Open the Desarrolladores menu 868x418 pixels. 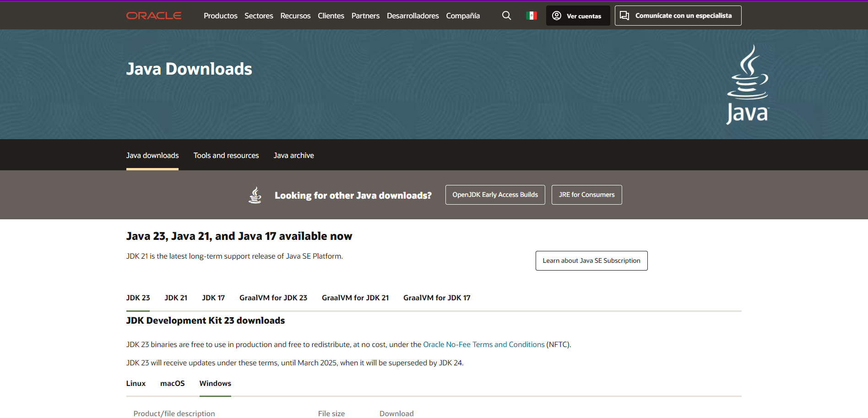(x=413, y=16)
